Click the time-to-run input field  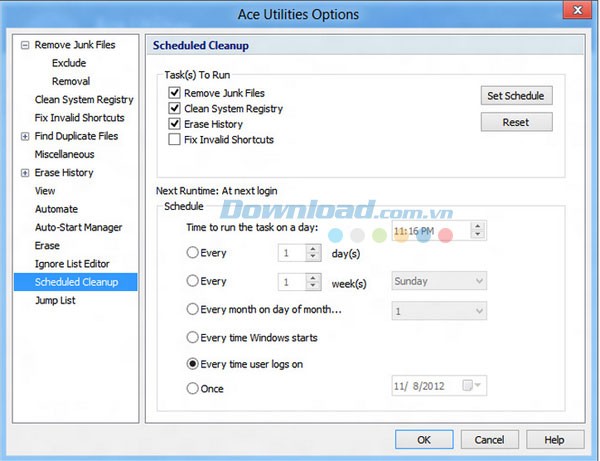[x=428, y=231]
